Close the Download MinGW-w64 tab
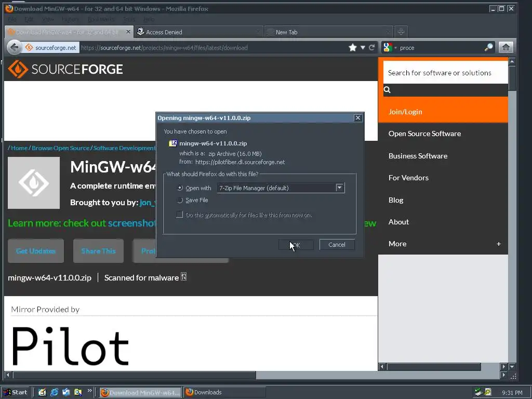 point(128,32)
